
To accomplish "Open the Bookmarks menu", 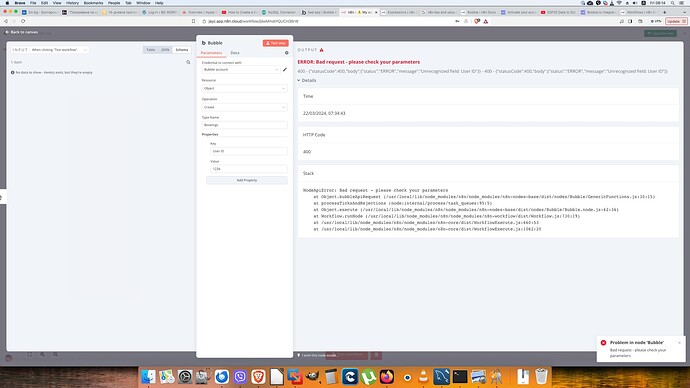I will [x=93, y=3].
